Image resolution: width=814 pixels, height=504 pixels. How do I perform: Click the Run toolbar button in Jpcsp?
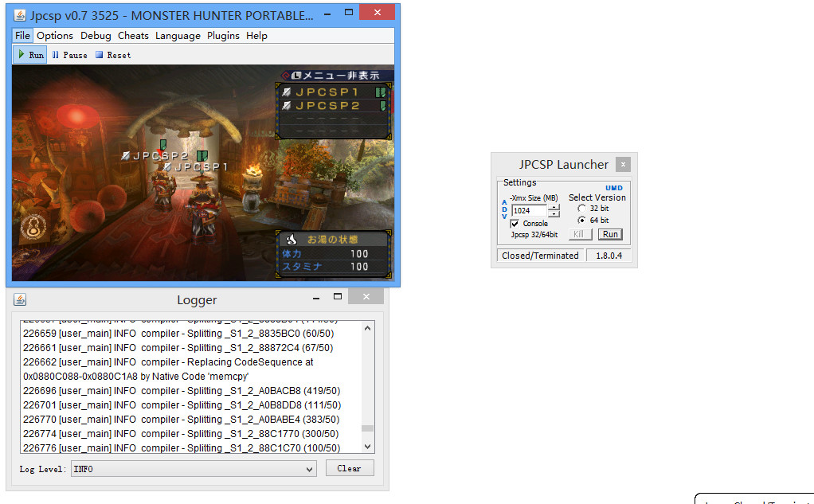[x=30, y=54]
